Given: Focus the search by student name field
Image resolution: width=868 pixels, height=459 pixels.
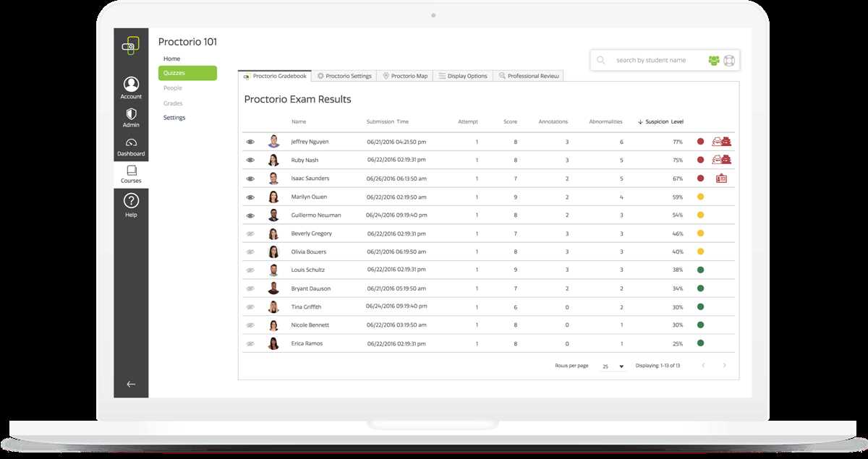Looking at the screenshot, I should click(651, 60).
